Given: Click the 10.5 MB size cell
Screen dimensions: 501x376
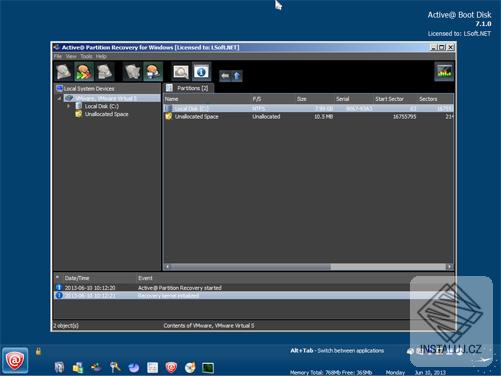Looking at the screenshot, I should tap(323, 117).
